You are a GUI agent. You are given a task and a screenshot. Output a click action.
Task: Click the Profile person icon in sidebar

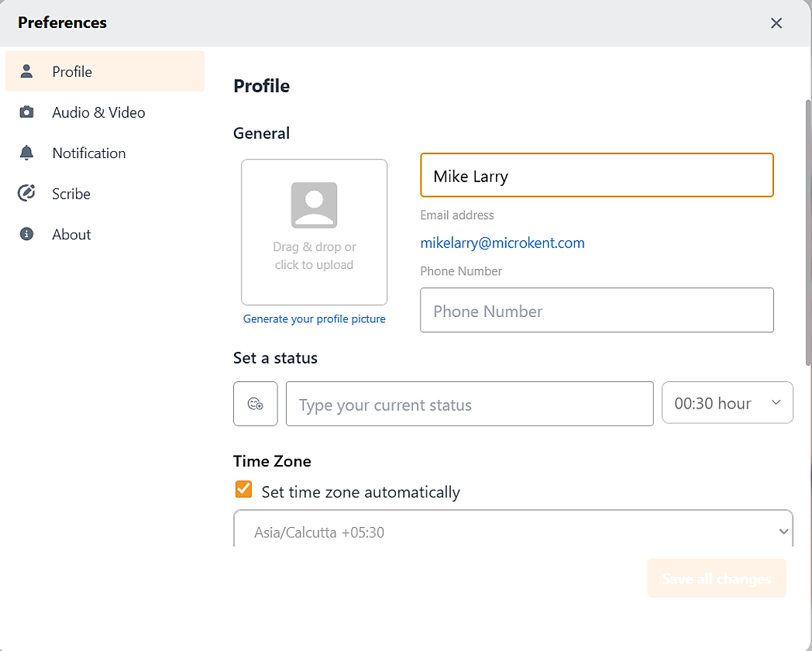coord(26,71)
